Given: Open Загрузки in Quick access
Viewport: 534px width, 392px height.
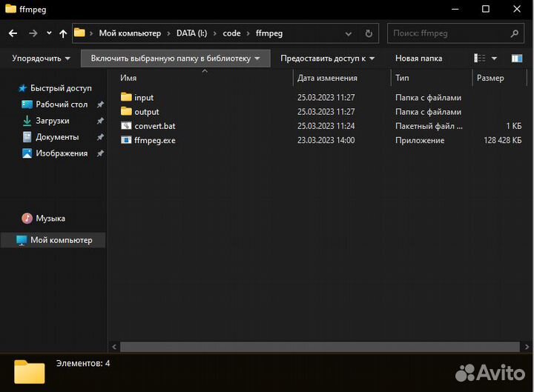Looking at the screenshot, I should coord(52,121).
